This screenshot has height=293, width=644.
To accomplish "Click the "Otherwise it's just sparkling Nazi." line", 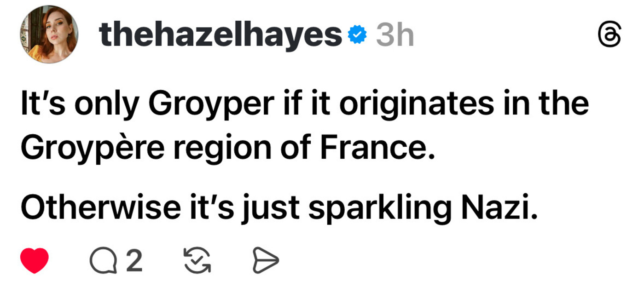I will click(x=279, y=208).
